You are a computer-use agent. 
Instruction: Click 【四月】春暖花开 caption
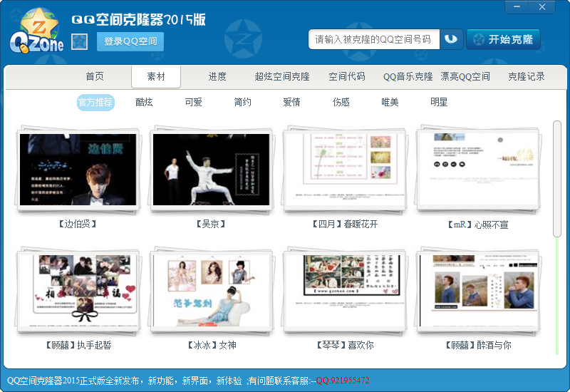(x=345, y=224)
